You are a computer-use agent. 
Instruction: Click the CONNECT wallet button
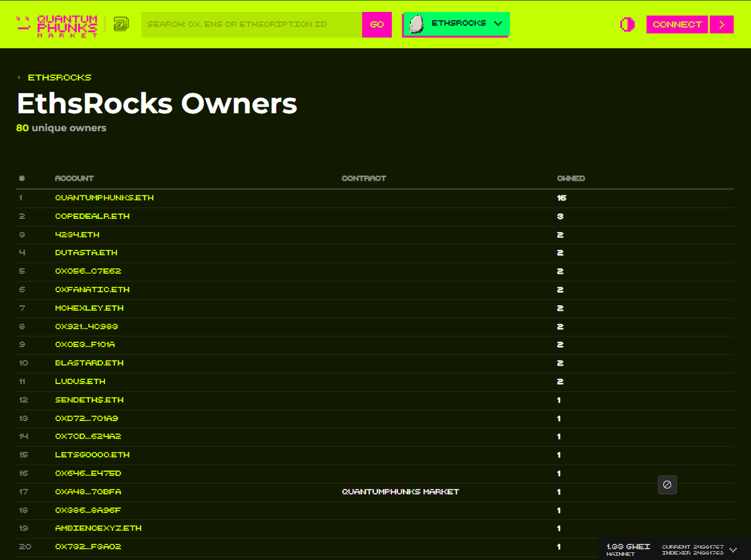click(677, 24)
